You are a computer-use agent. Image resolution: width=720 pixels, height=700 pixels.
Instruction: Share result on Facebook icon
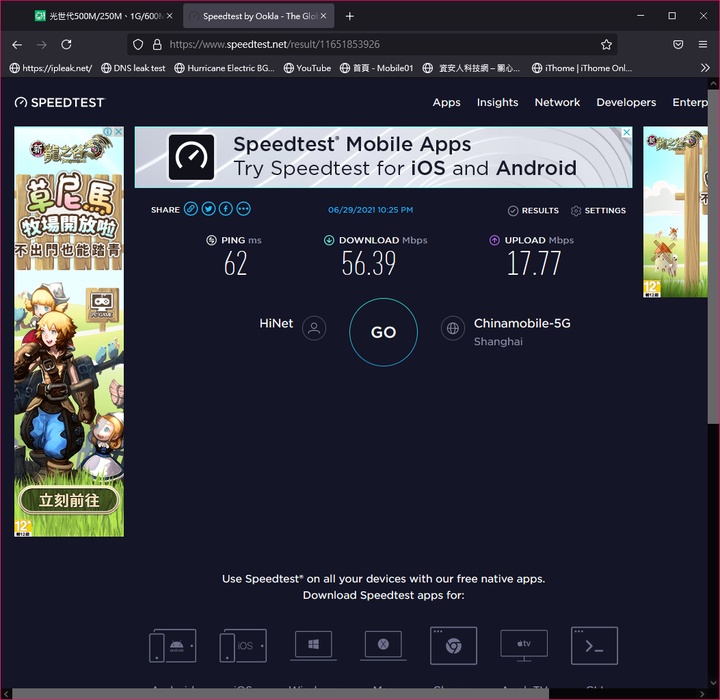225,209
